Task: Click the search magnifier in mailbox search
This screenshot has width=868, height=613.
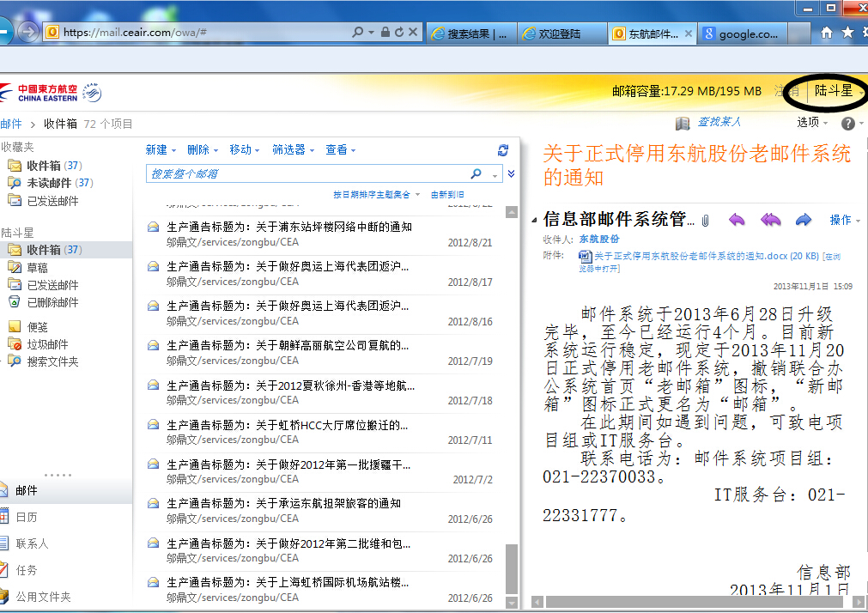Action: [x=476, y=174]
